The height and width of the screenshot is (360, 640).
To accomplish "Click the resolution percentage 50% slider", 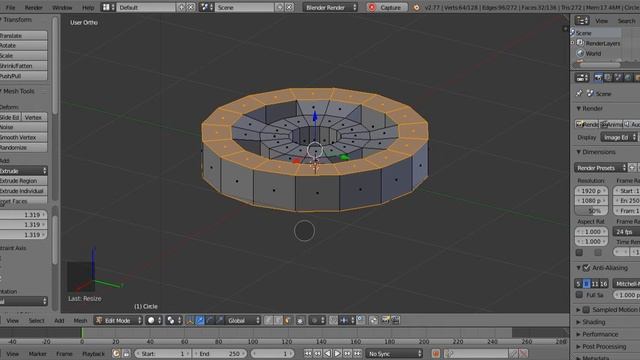I will [x=591, y=211].
